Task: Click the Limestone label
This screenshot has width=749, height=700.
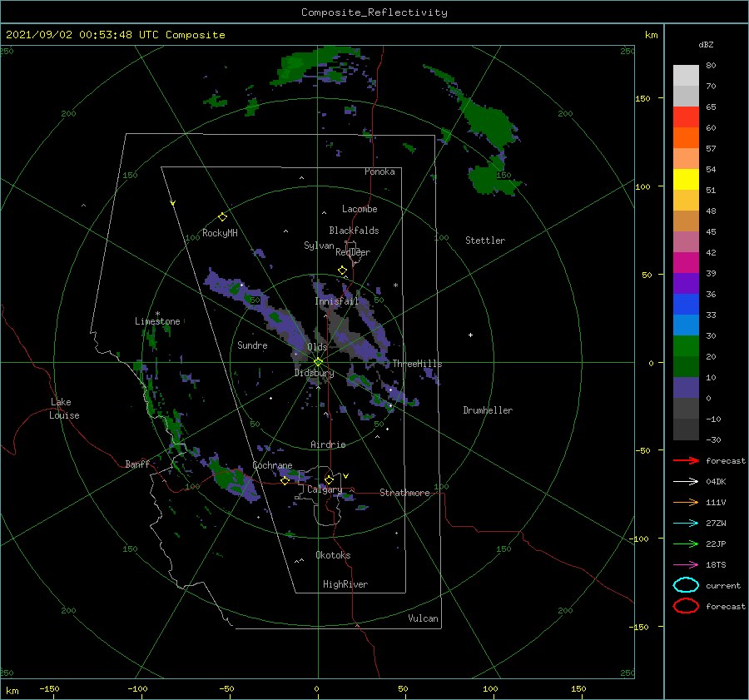Action: [157, 321]
